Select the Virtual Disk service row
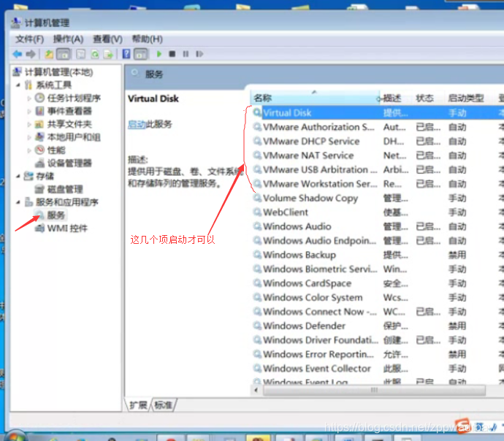The image size is (504, 441). [378, 112]
